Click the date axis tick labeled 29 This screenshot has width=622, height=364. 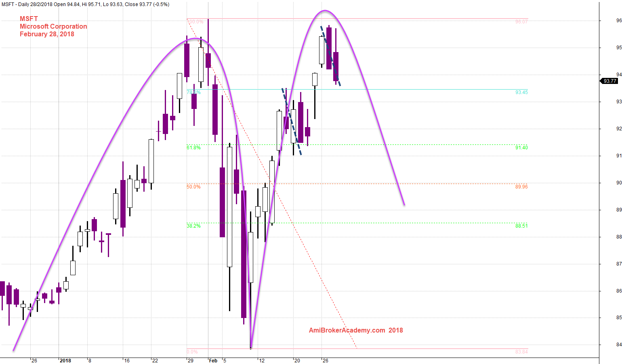pos(191,361)
